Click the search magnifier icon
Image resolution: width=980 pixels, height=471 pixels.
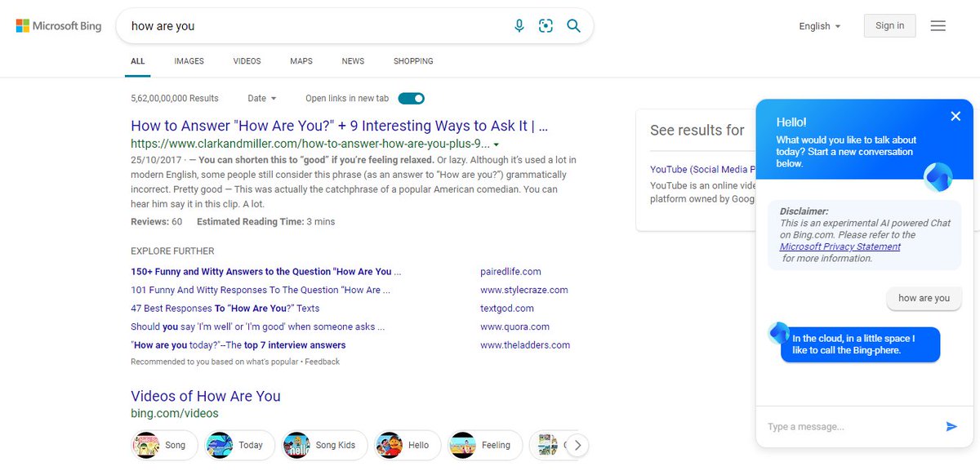tap(573, 25)
